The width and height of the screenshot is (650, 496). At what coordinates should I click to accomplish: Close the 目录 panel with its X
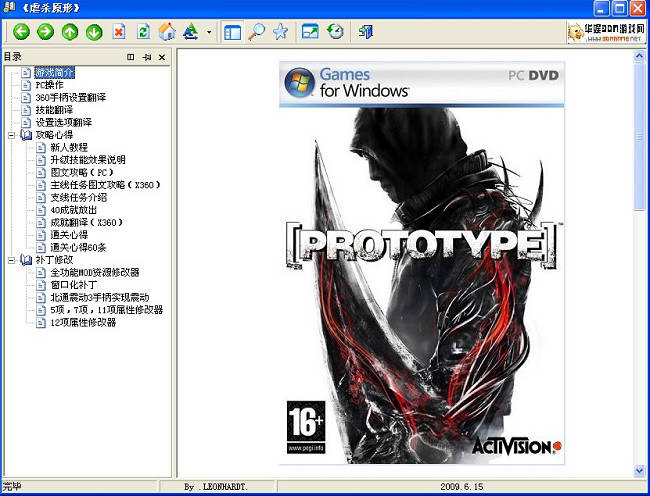[163, 57]
